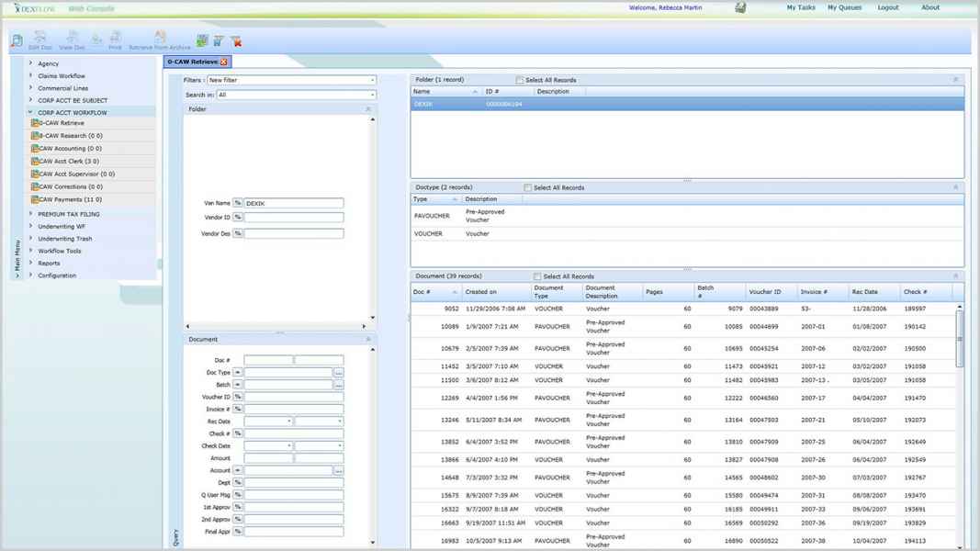Close the 0-CAW Retrieve tab

point(223,62)
